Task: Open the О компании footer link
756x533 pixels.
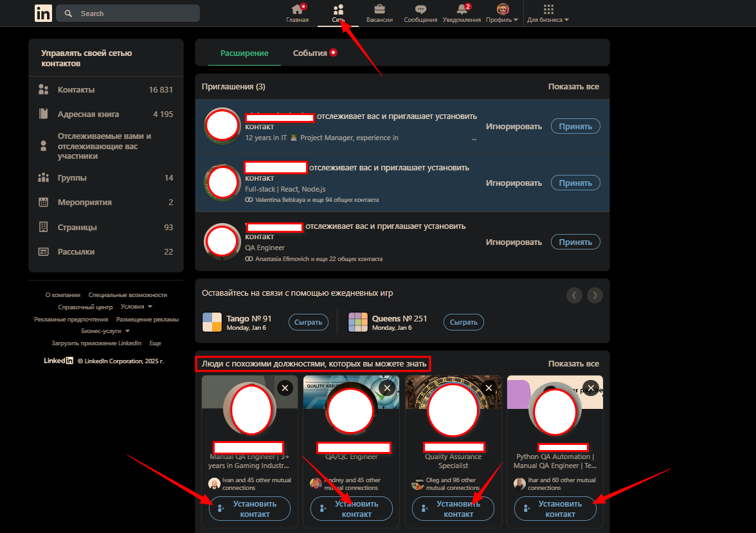Action: (63, 294)
